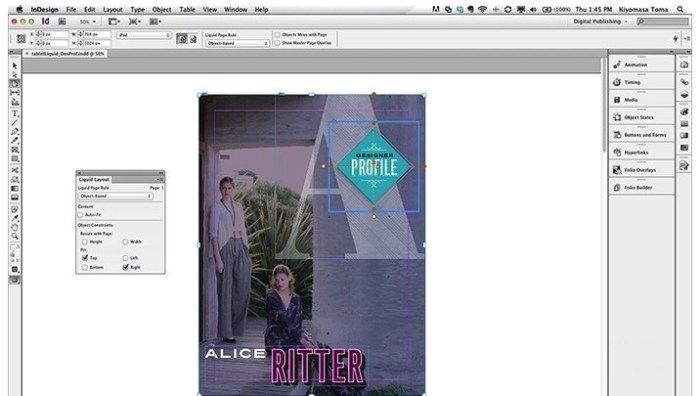
Task: Select the Type tool
Action: pos(15,113)
